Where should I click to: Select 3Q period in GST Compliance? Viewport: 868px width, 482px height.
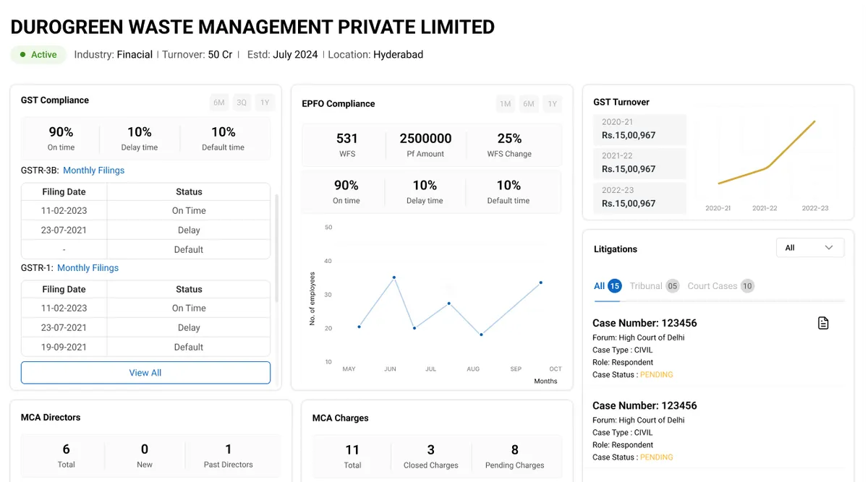click(x=242, y=103)
